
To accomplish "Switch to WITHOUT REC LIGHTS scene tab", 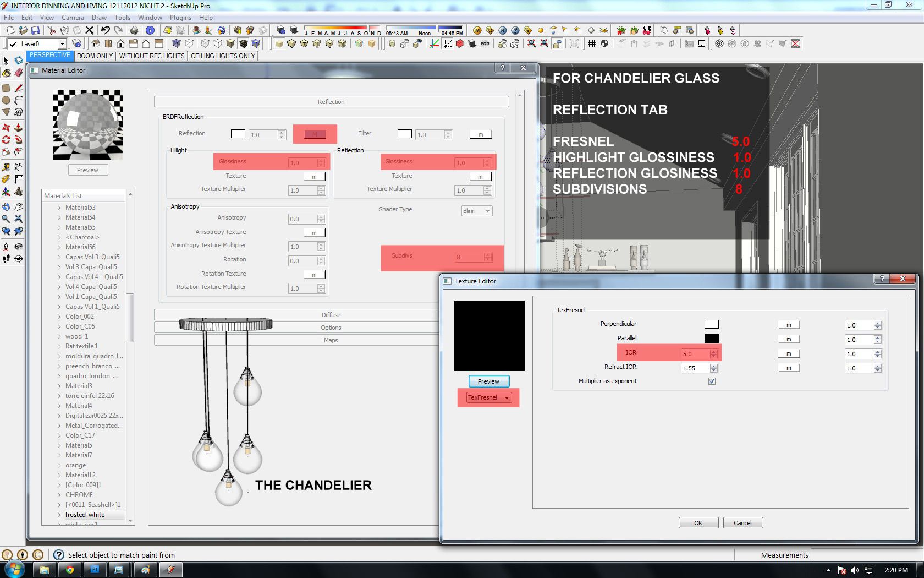I will coord(152,56).
